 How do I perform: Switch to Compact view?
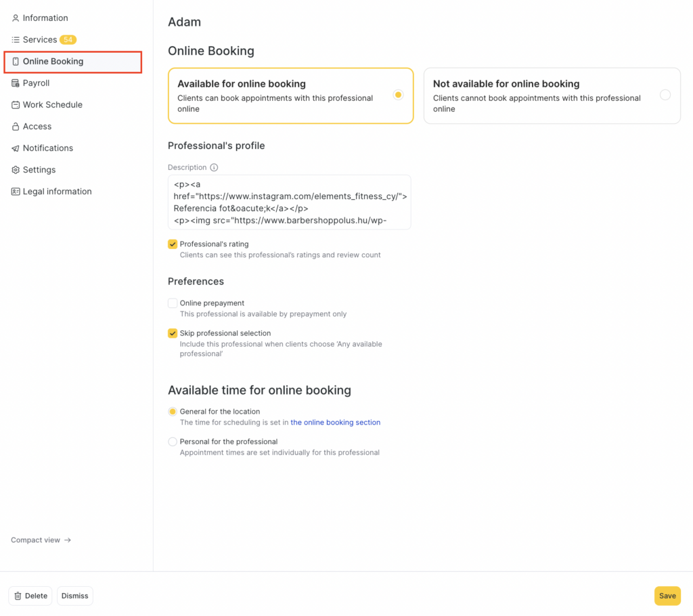click(x=41, y=540)
